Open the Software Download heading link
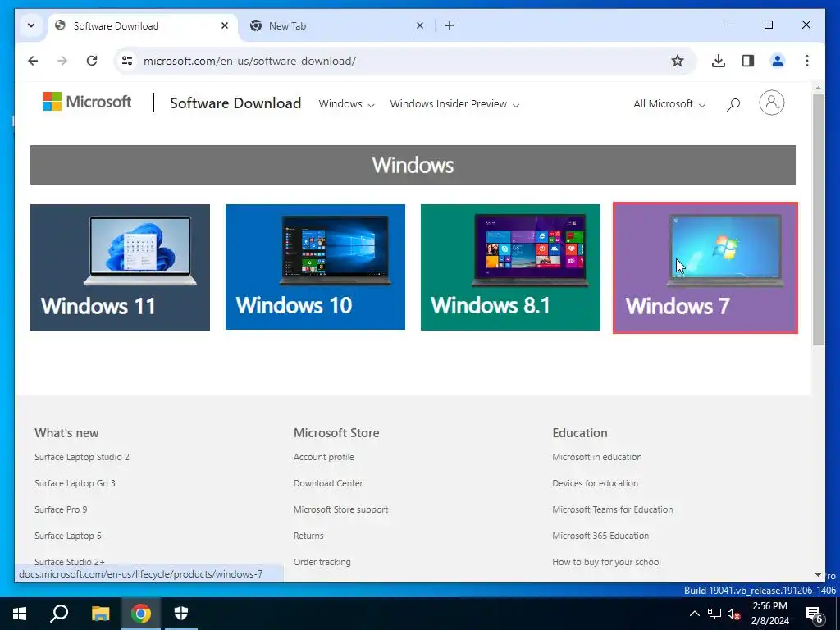The width and height of the screenshot is (840, 630). [x=235, y=103]
